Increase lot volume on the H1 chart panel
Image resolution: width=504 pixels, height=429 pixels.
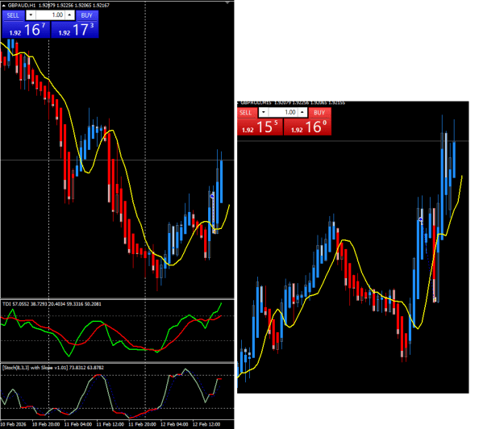click(69, 15)
